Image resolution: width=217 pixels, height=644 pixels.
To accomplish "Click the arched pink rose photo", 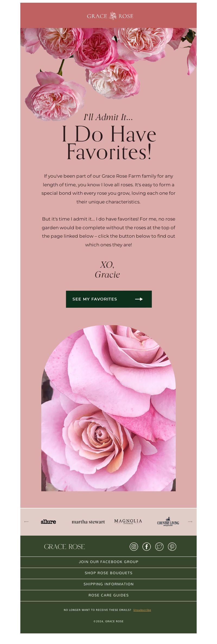I will click(108, 408).
